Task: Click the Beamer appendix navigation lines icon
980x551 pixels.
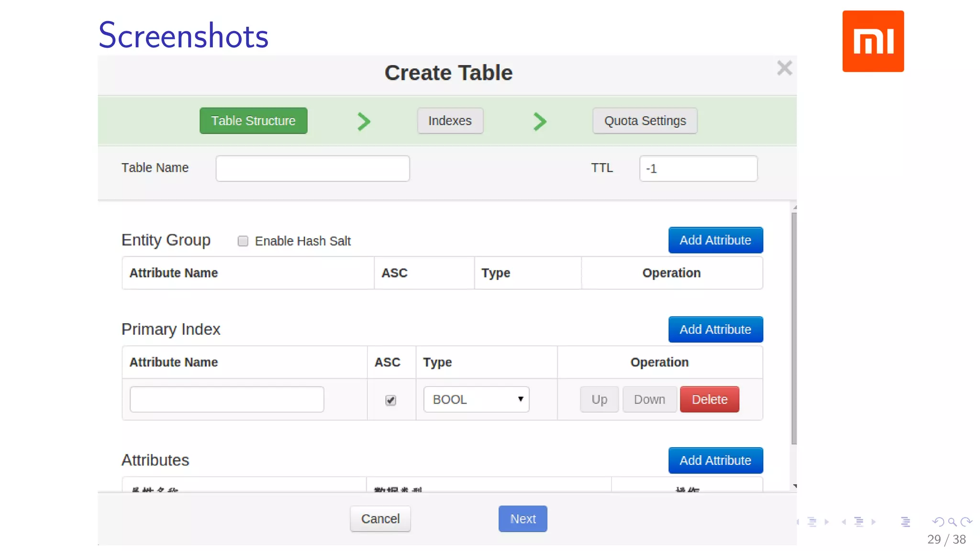Action: point(905,522)
